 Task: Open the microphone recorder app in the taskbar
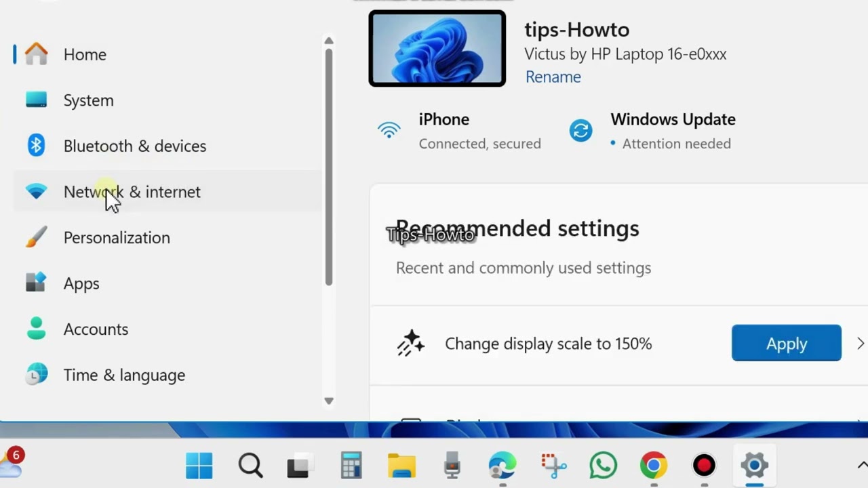(452, 466)
